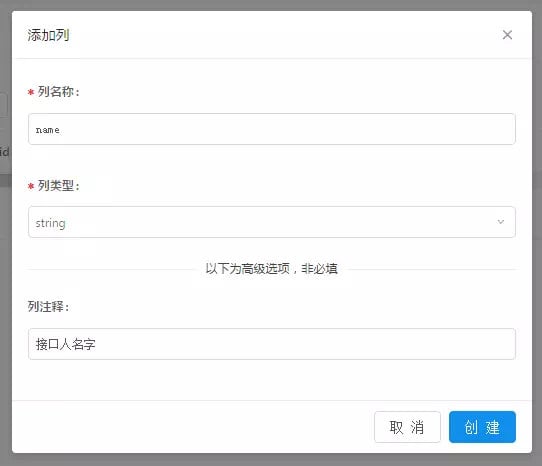Image resolution: width=542 pixels, height=466 pixels.
Task: Click the name text in column name field
Action: 48,130
